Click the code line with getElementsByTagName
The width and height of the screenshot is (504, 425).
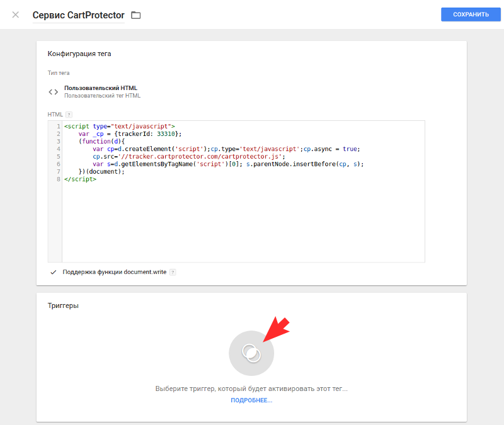click(228, 164)
